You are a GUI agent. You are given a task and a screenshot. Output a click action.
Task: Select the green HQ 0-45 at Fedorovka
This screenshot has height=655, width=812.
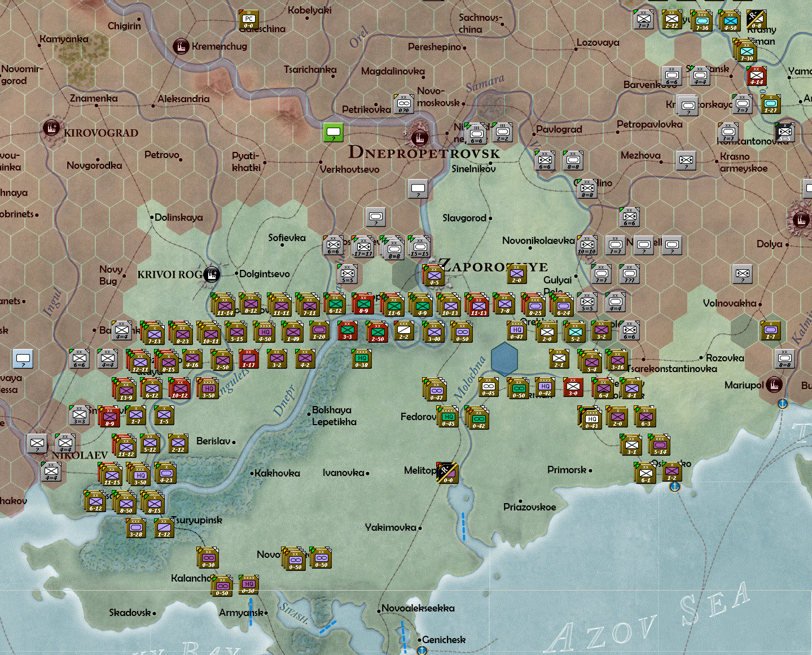[449, 417]
